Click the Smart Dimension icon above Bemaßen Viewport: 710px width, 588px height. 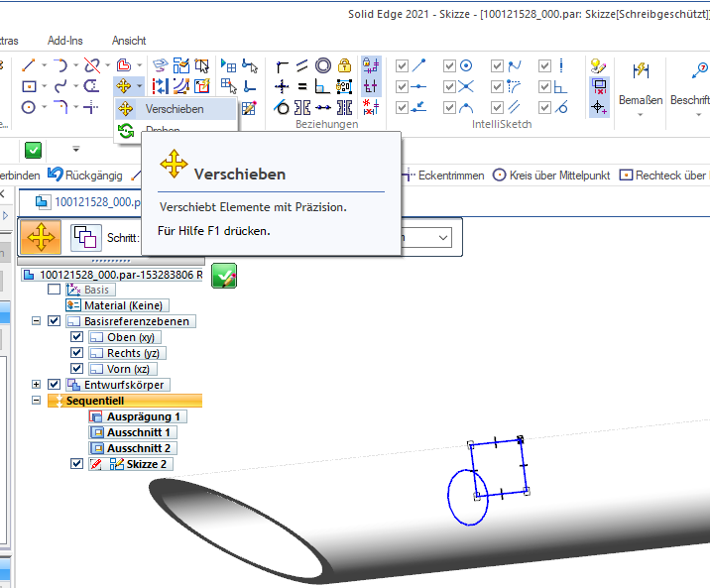[x=641, y=71]
